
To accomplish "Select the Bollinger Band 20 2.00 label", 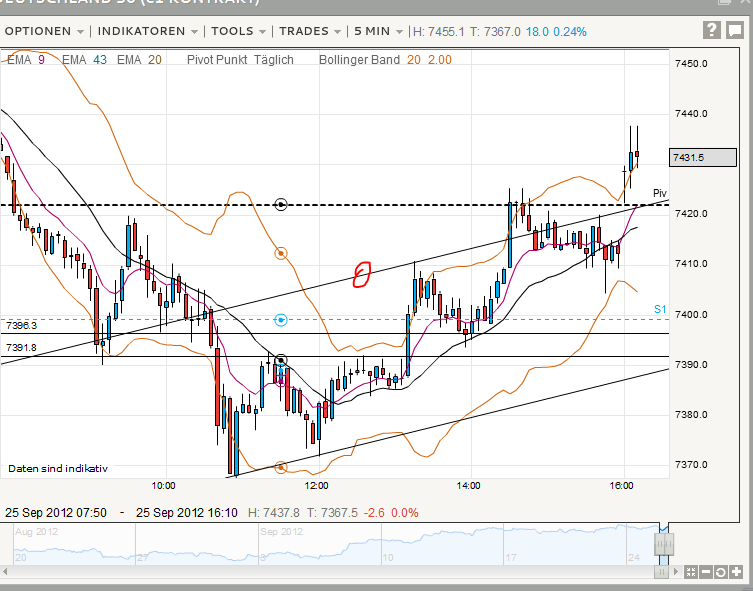I will (x=385, y=60).
